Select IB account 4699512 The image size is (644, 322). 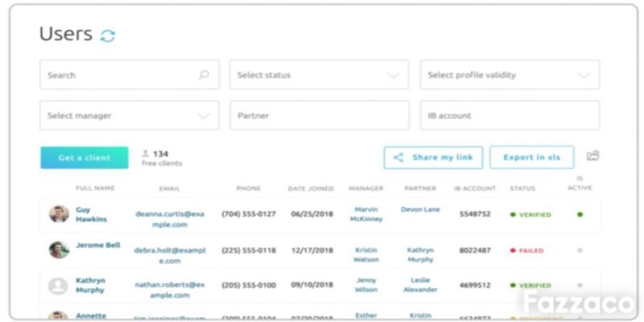tap(475, 285)
